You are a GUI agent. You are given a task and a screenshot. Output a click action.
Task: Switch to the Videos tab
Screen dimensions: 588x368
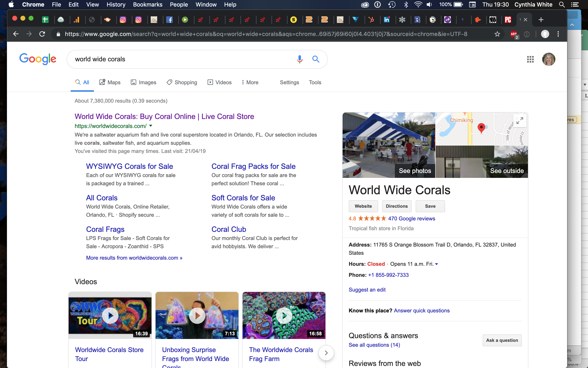[219, 82]
